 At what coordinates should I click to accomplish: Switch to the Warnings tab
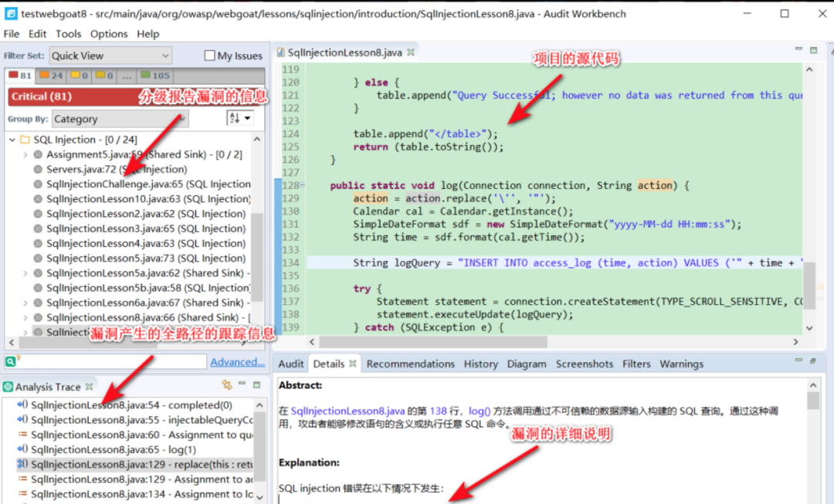(x=681, y=364)
